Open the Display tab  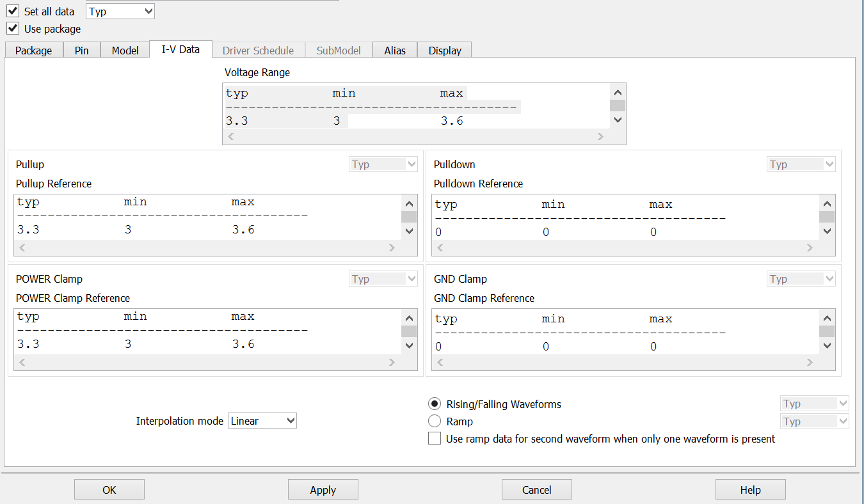pos(445,51)
